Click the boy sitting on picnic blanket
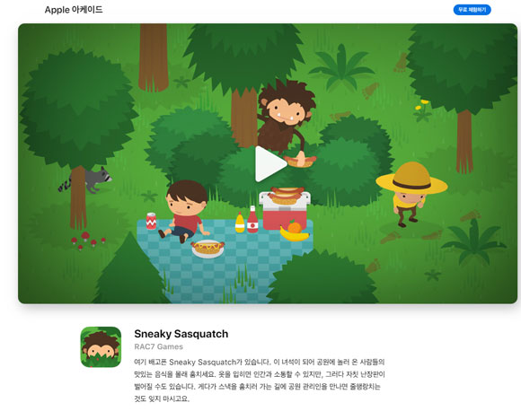The image size is (521, 420). coord(185,211)
